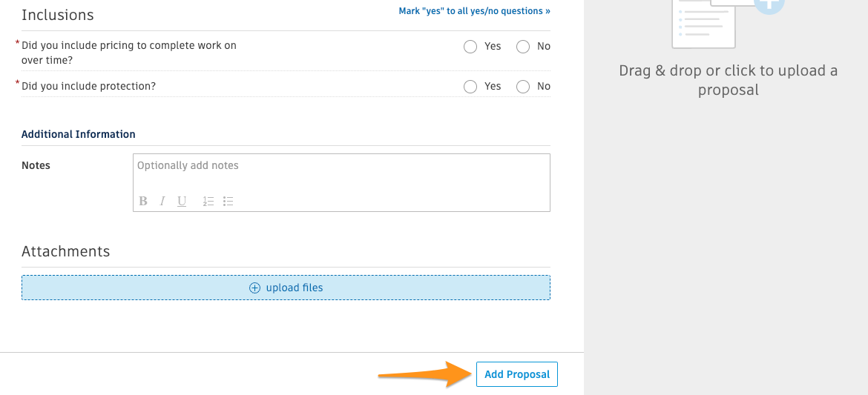
Task: Toggle bold formatting in Notes editor
Action: point(143,201)
